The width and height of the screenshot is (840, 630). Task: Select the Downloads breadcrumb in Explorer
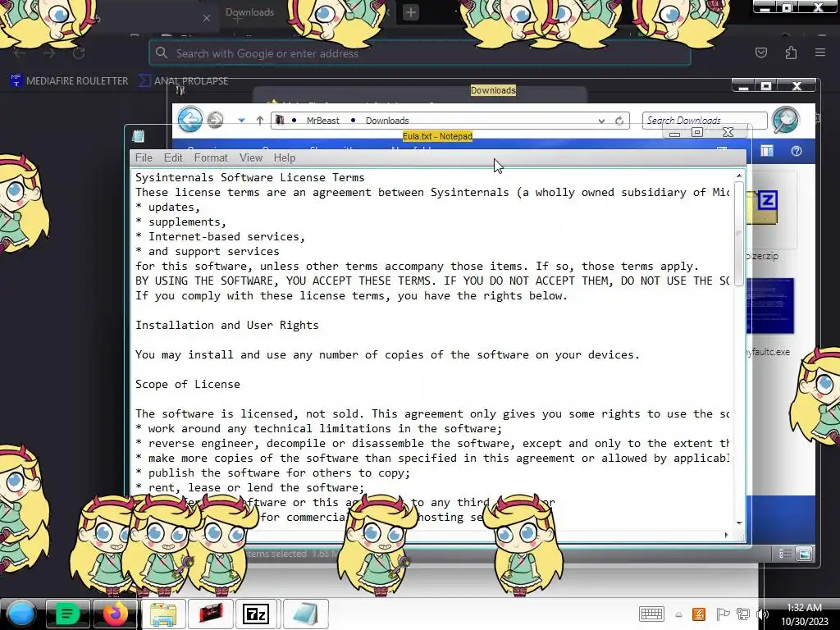pyautogui.click(x=387, y=121)
